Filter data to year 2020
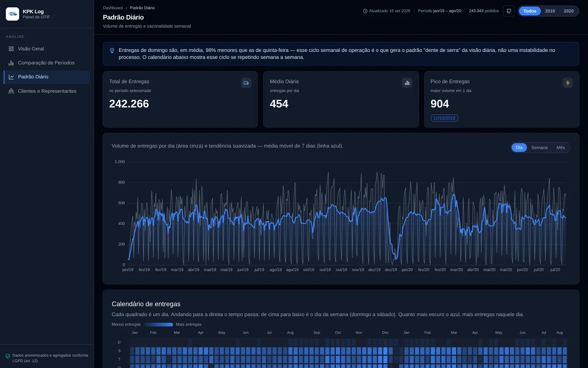The height and width of the screenshot is (368, 588). point(569,11)
